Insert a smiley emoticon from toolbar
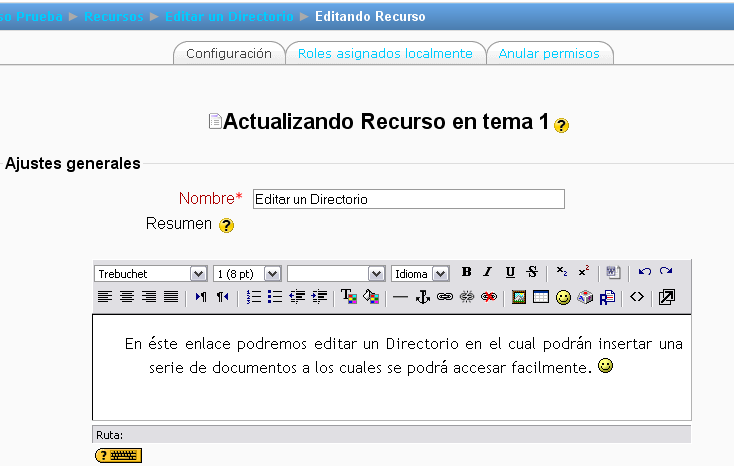Screen dimensions: 734x466 tap(563, 297)
